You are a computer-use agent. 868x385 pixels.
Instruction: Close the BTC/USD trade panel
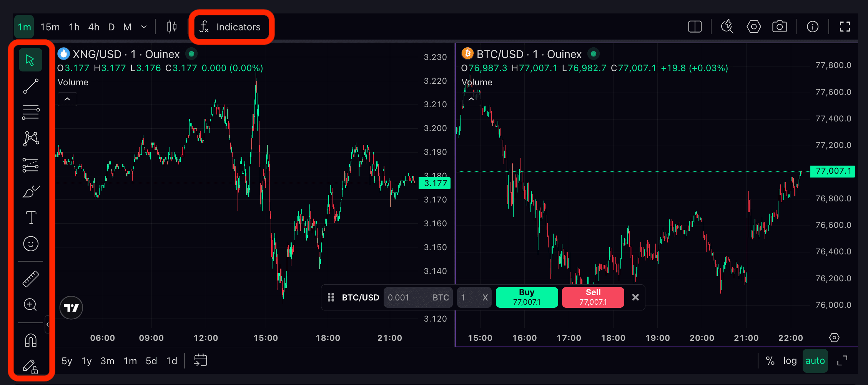[x=635, y=297]
